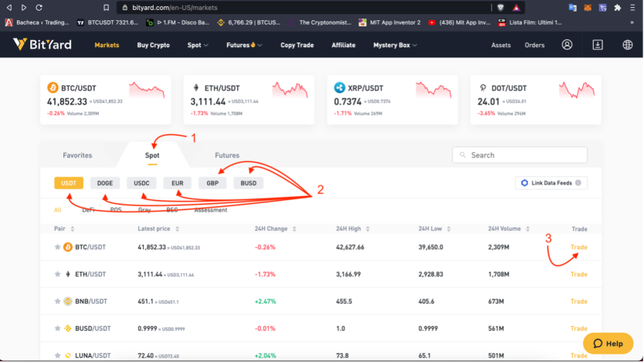Open Brave rewards triangle icon
The width and height of the screenshot is (644, 363).
pos(517,8)
